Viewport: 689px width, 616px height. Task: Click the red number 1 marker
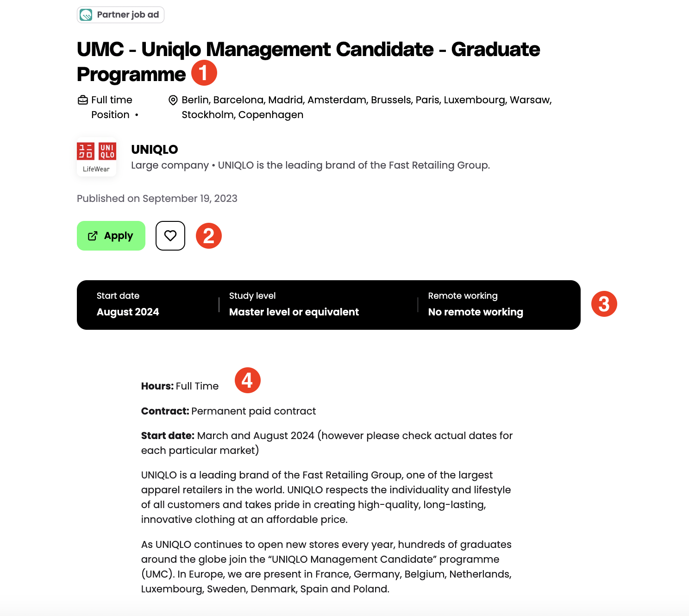coord(204,73)
